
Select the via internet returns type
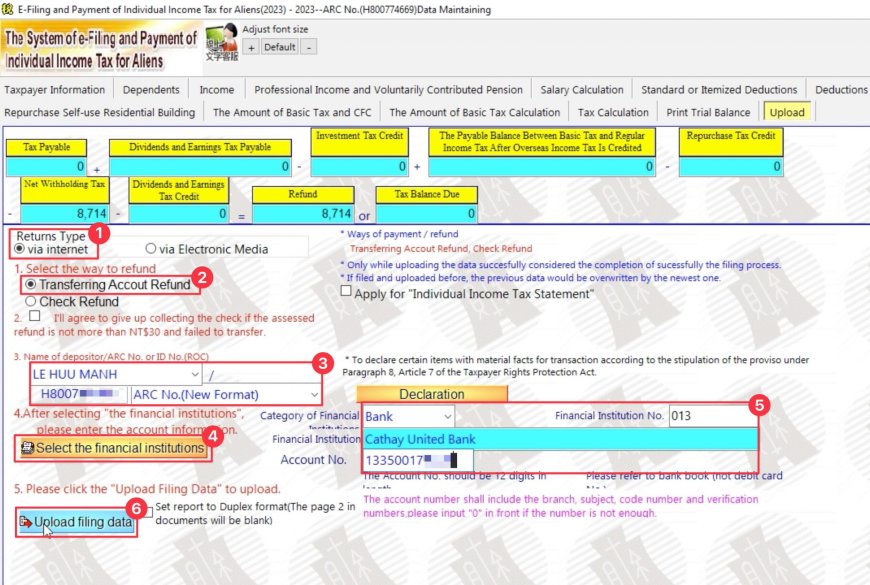pos(52,249)
